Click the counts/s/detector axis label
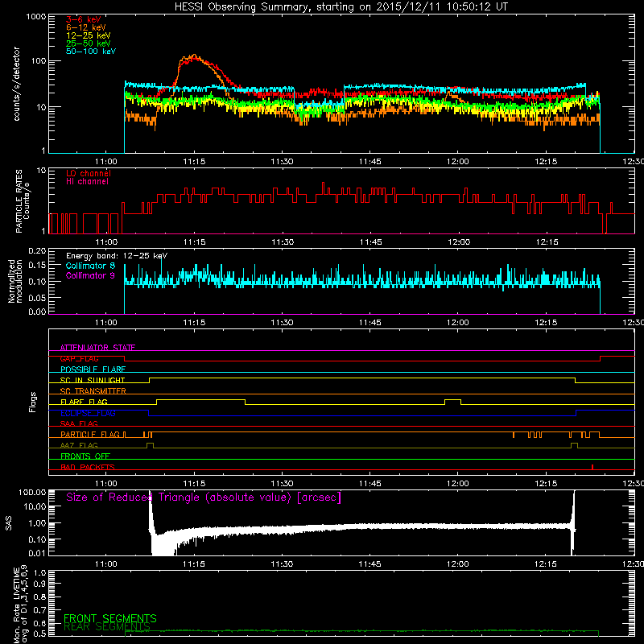 point(16,84)
